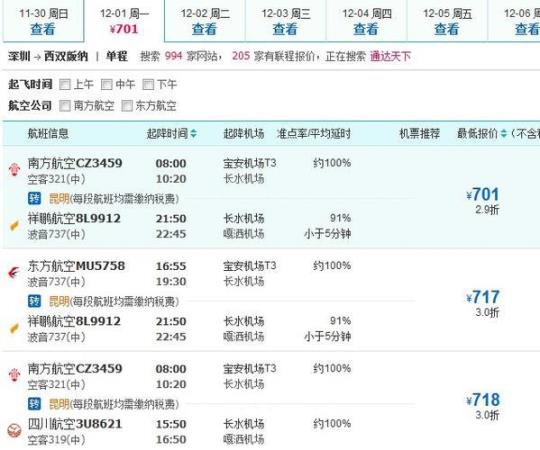Click 昆明 transfer city in ¥717 itinerary
540x450 pixels.
59,301
